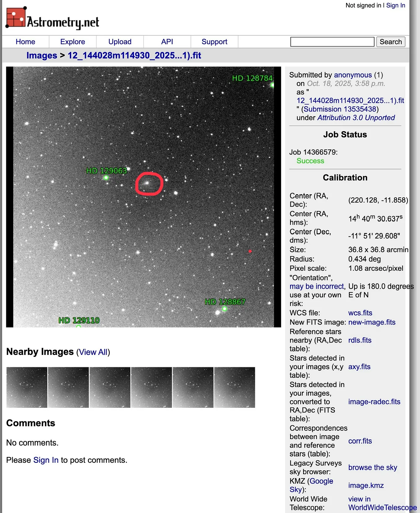The width and height of the screenshot is (420, 513).
Task: Open the API menu item
Action: [x=167, y=42]
